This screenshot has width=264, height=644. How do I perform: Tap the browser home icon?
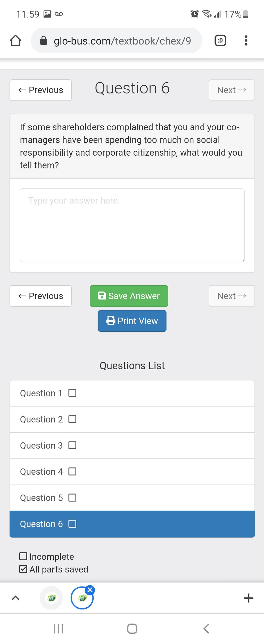15,40
